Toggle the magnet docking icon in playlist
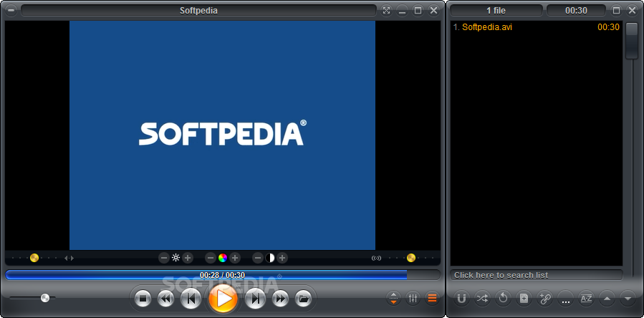Screen dimensions: 644x318 461,299
